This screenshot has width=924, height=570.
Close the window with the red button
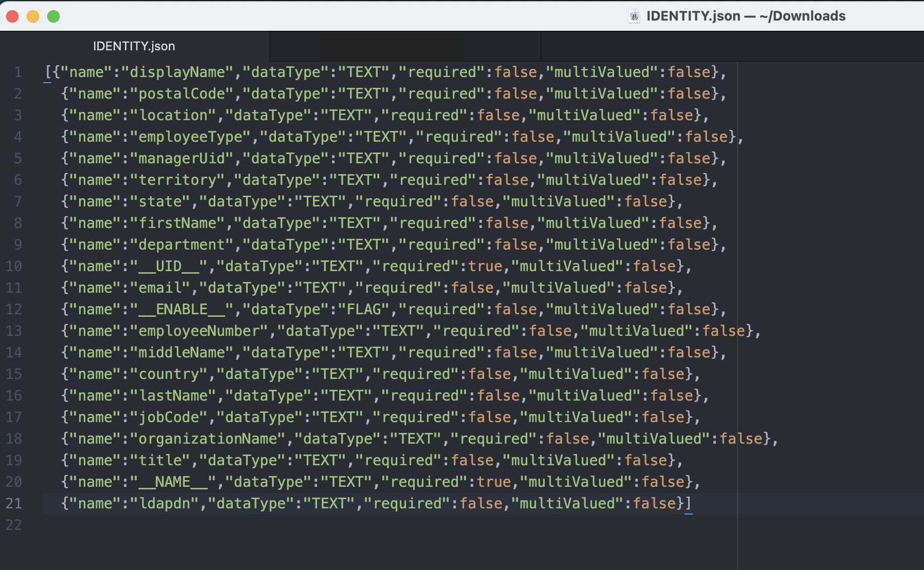(12, 16)
